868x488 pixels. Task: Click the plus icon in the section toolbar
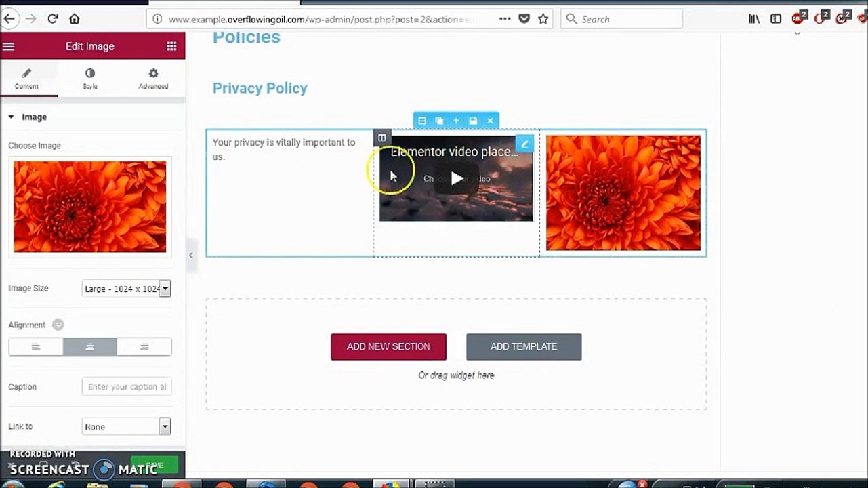[x=456, y=121]
